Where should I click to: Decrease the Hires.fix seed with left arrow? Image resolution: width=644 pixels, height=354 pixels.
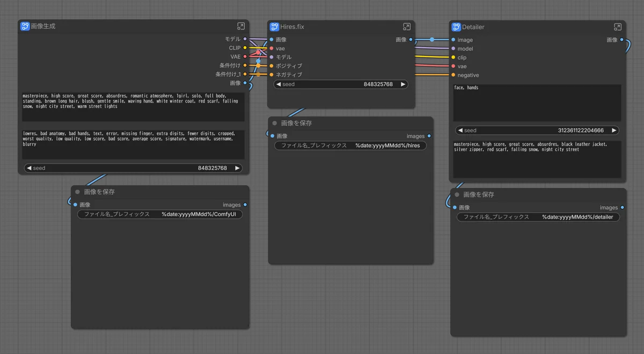coord(279,84)
